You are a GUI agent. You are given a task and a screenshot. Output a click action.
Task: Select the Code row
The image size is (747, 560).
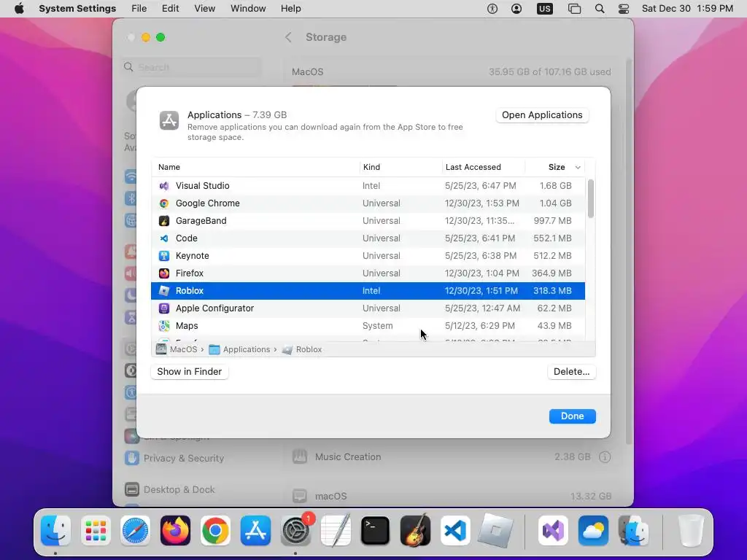point(368,238)
